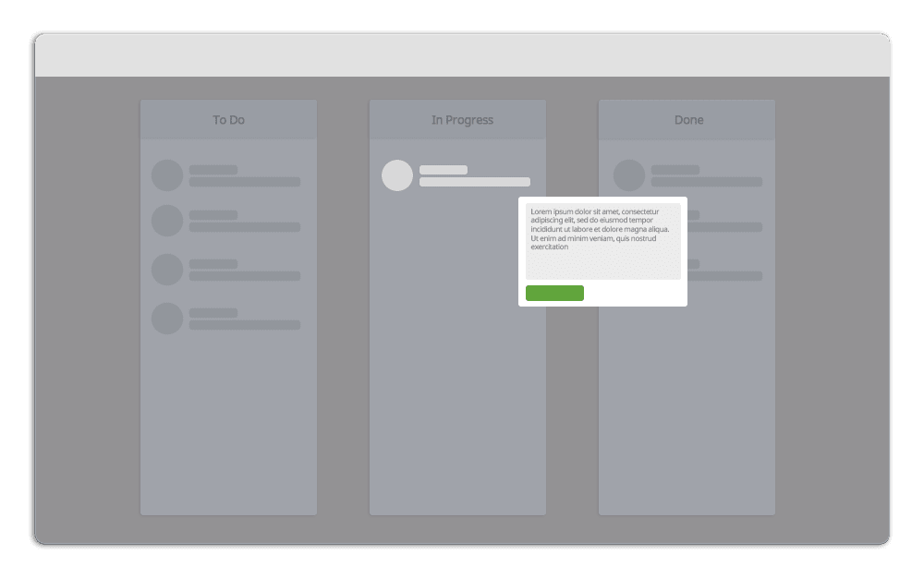
Task: Open the In Progress card's title placeholder
Action: (x=444, y=170)
